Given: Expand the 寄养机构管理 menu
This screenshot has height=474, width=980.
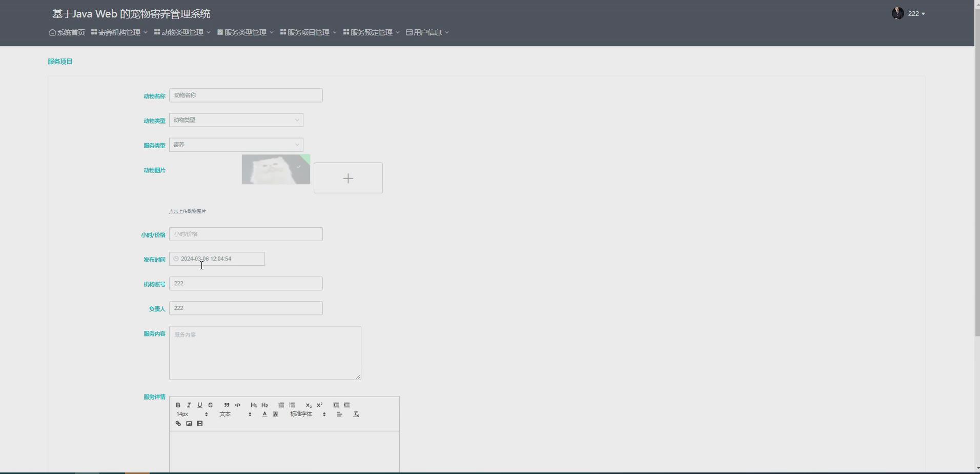Looking at the screenshot, I should (119, 32).
